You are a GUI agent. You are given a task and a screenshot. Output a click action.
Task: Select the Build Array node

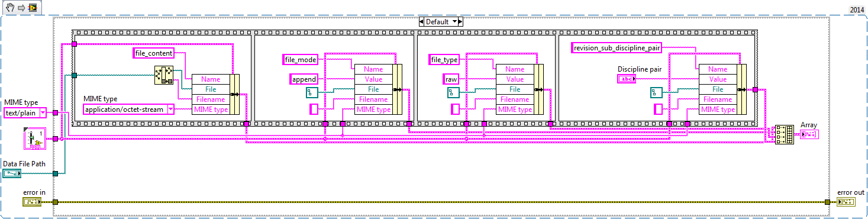pyautogui.click(x=784, y=134)
